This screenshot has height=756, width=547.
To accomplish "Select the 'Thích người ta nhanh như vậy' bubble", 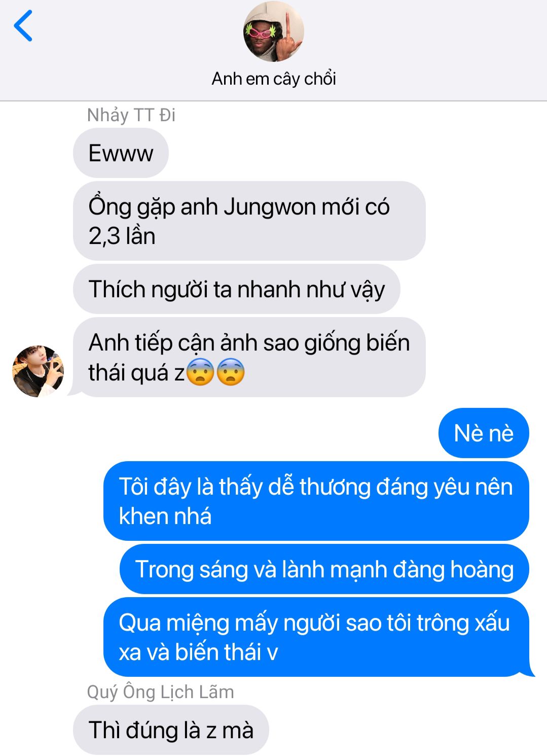I will (237, 289).
